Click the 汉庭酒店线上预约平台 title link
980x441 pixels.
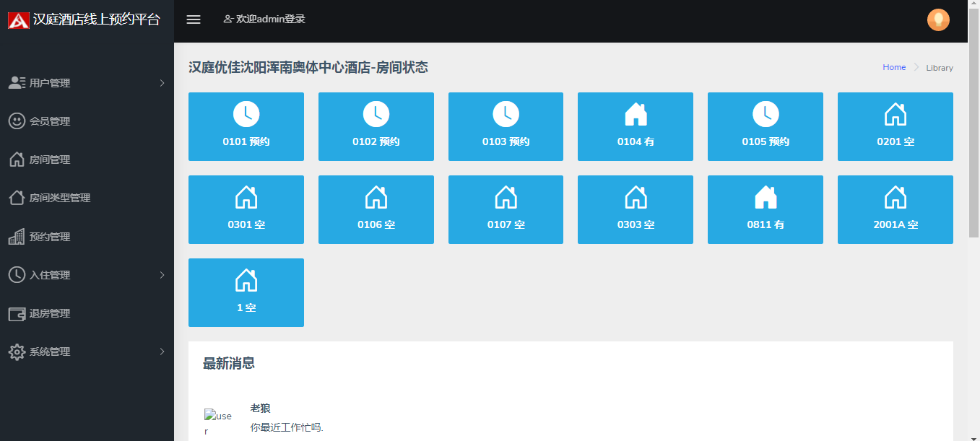tap(97, 20)
